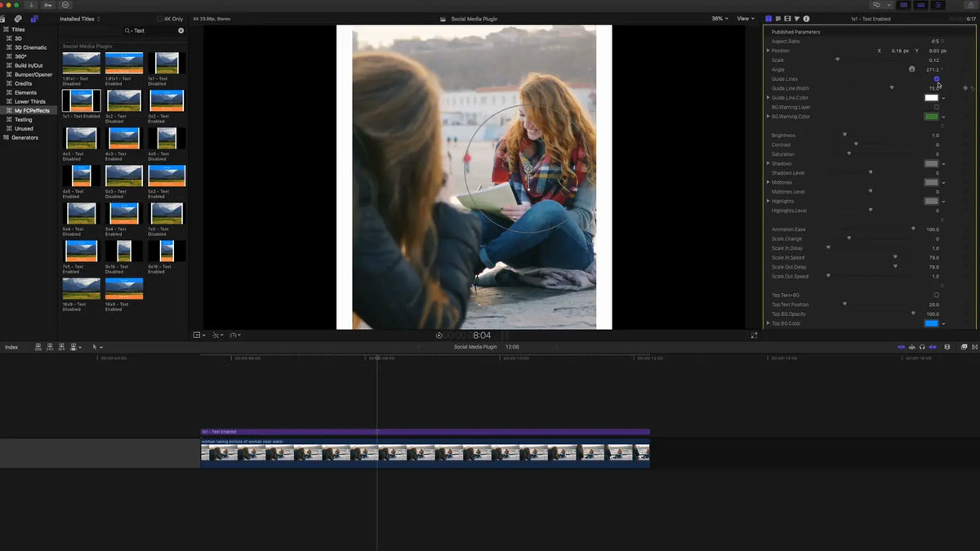Enable the BG Warning Layer checkbox
The height and width of the screenshot is (551, 980).
(937, 107)
